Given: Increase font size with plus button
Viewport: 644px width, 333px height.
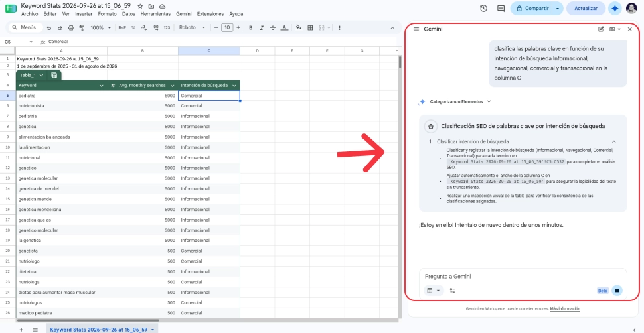Looking at the screenshot, I should [x=238, y=27].
